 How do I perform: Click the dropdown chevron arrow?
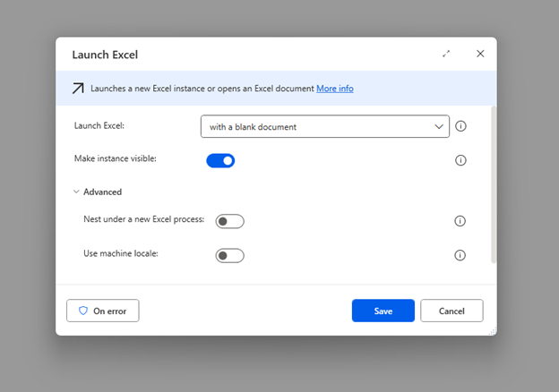click(x=439, y=127)
